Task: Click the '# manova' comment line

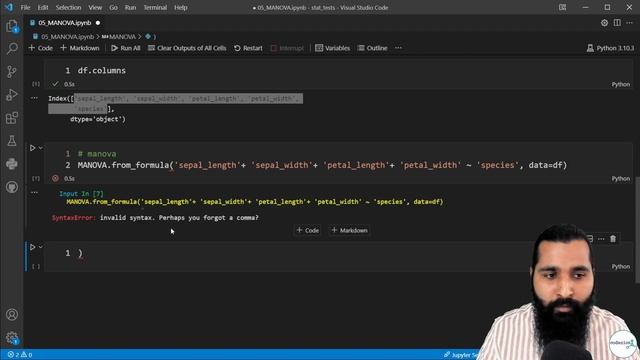Action: 97,154
